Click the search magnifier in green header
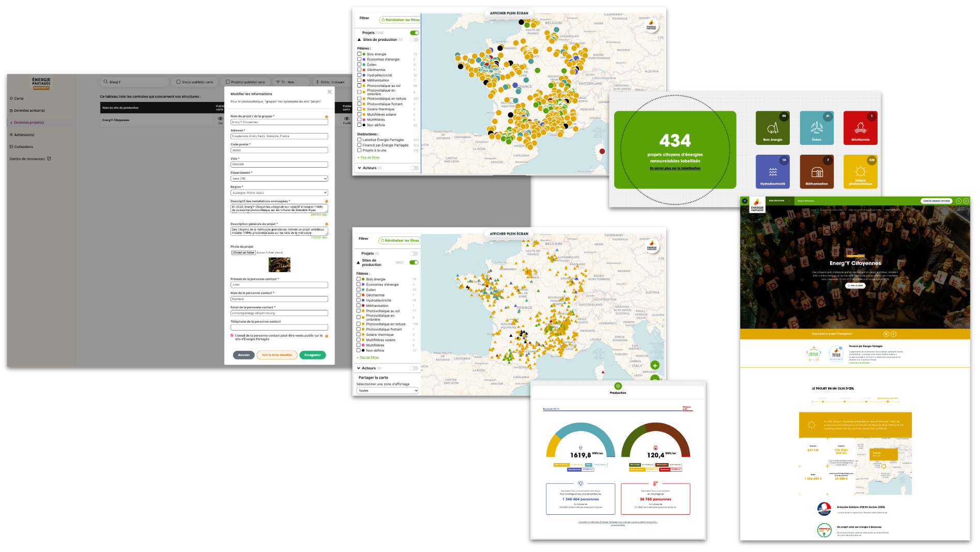This screenshot has width=980, height=552. click(958, 201)
